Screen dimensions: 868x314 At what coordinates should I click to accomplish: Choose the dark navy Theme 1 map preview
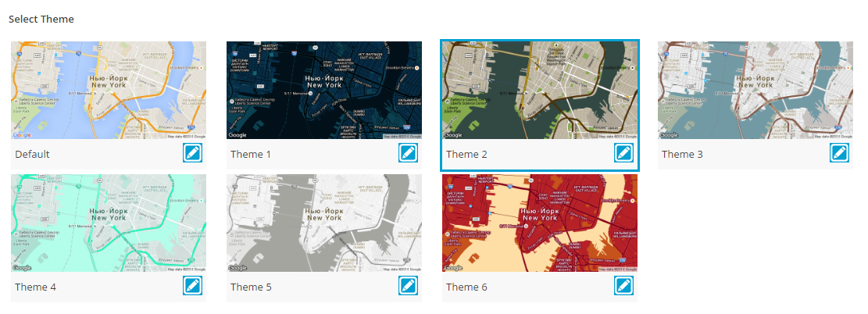[324, 90]
